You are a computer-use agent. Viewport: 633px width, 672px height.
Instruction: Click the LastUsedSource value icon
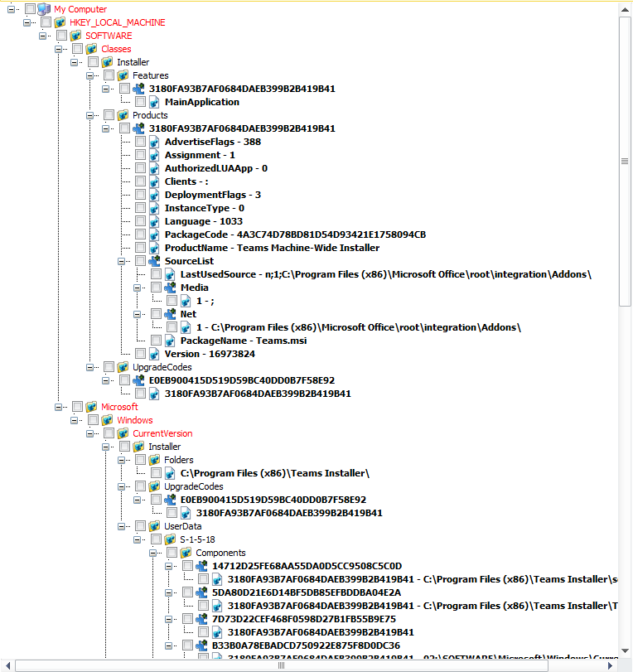(170, 274)
